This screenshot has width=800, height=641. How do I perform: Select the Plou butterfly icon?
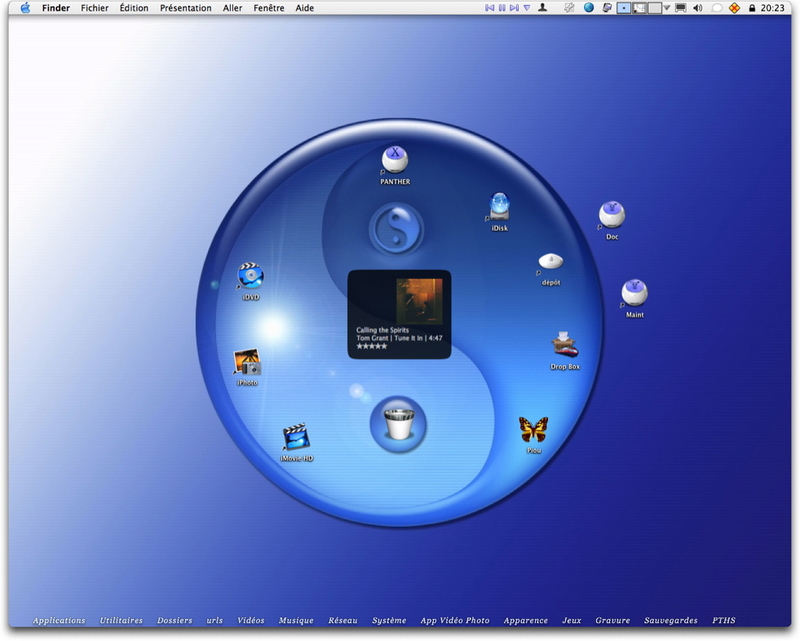coord(534,430)
